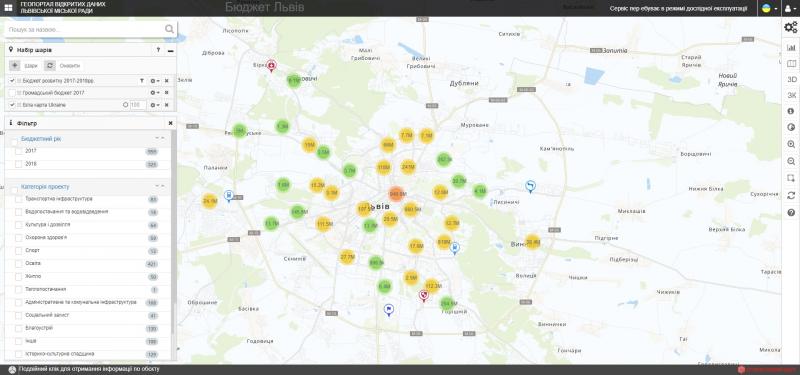
Task: Refresh the map with toolbar icon
Action: [791, 195]
